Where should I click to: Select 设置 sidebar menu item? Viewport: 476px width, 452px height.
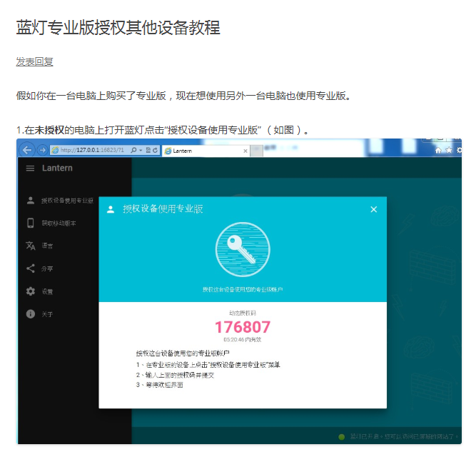pos(47,291)
